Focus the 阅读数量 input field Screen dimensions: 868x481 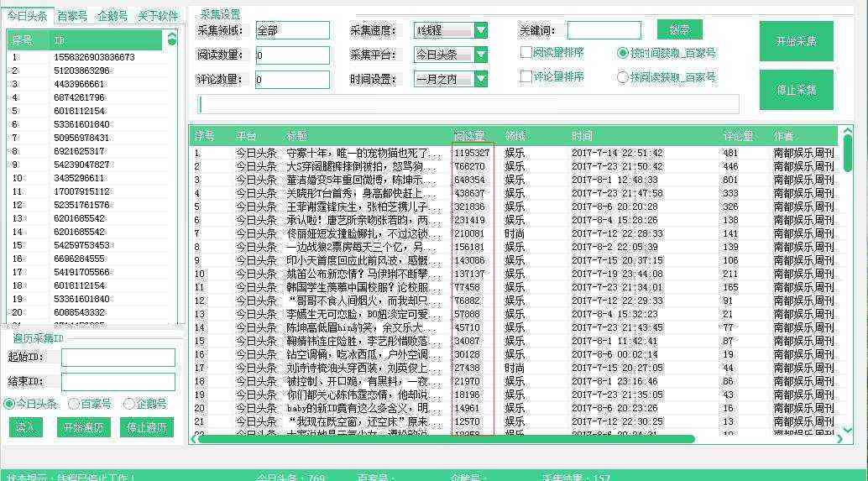[292, 55]
